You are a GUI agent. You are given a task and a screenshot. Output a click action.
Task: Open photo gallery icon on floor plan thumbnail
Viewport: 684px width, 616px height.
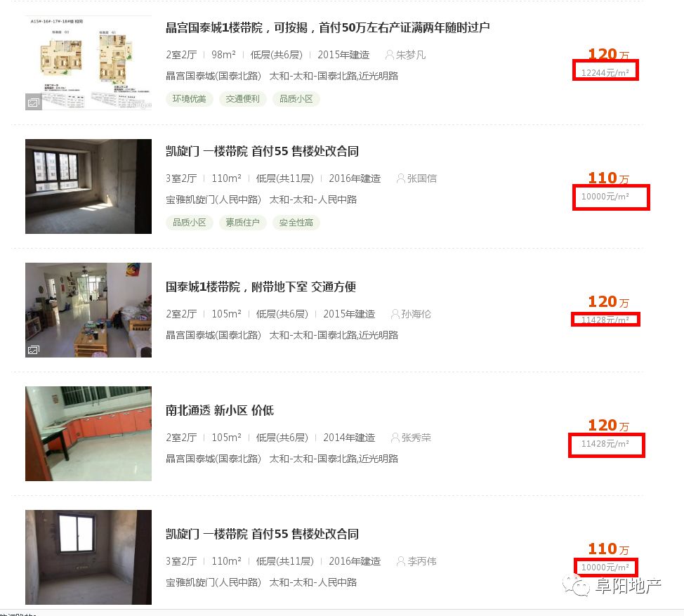(34, 103)
